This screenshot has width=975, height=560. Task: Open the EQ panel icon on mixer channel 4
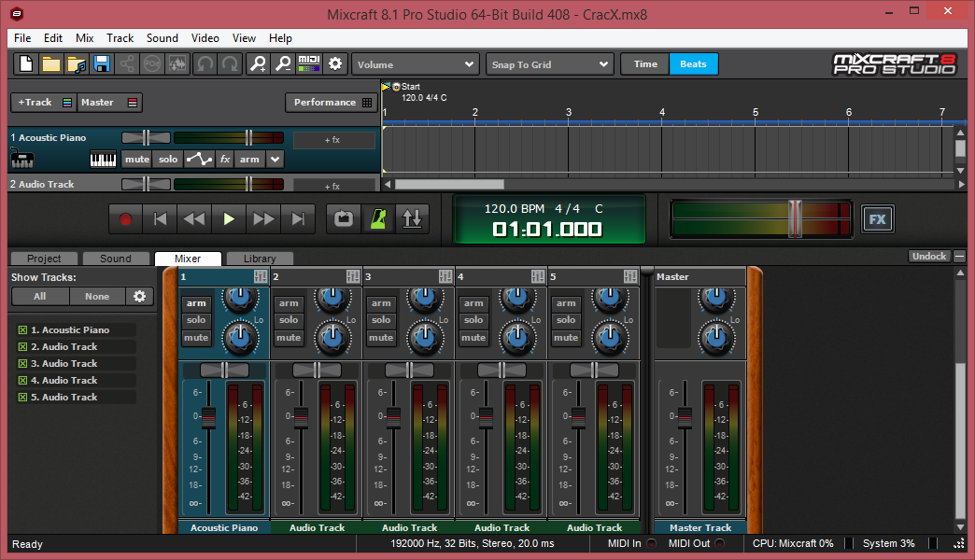[x=538, y=276]
